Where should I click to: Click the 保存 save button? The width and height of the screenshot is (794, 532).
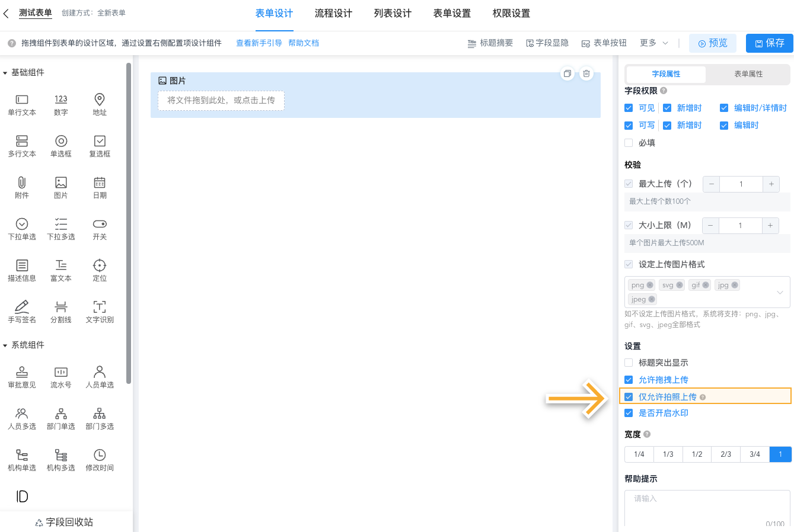pyautogui.click(x=769, y=43)
